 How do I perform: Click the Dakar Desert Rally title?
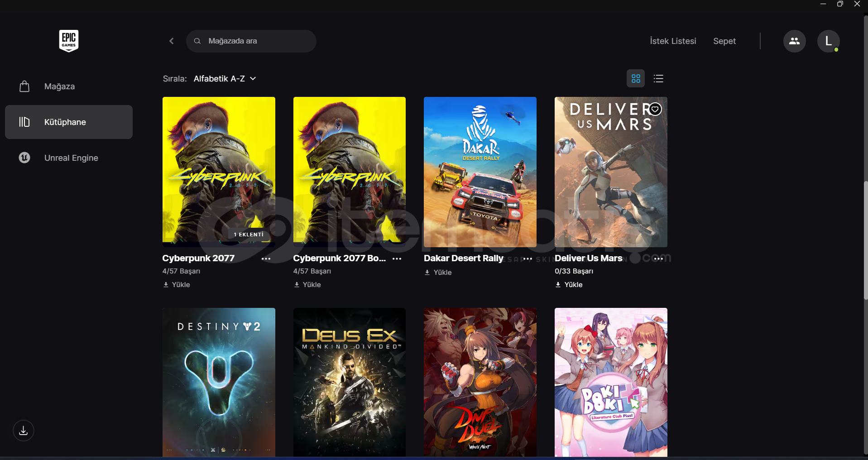pos(464,258)
